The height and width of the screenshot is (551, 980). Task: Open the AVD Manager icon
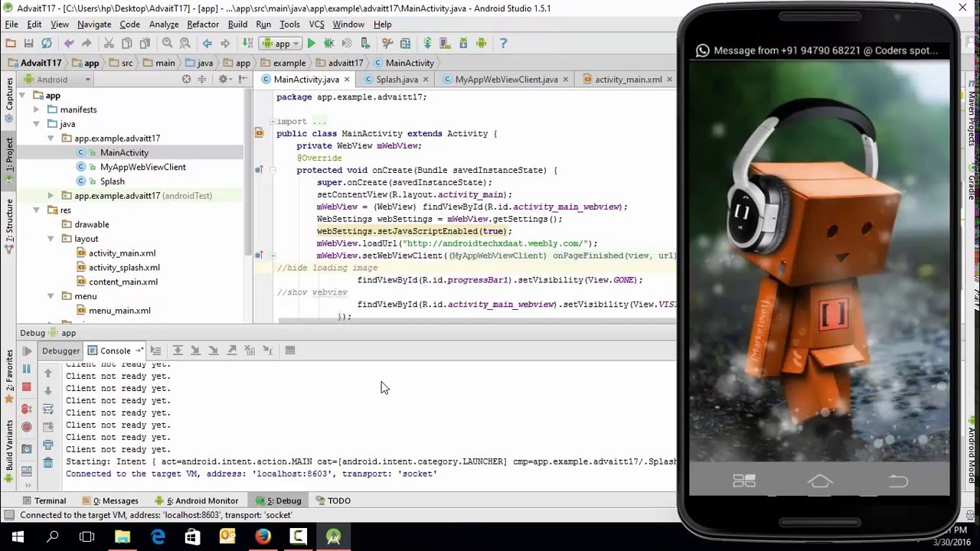tap(445, 44)
